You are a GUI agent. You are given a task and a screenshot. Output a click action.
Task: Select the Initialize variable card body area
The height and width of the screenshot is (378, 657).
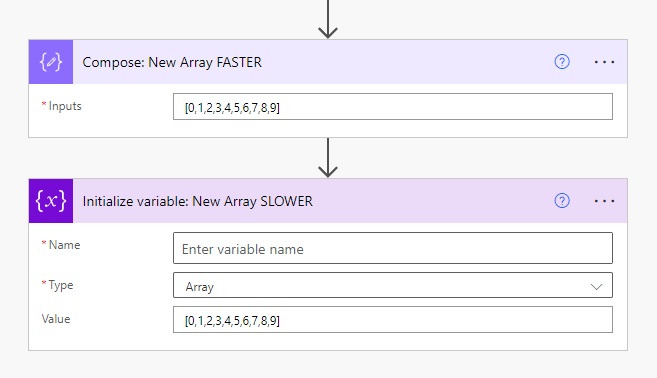(x=328, y=287)
